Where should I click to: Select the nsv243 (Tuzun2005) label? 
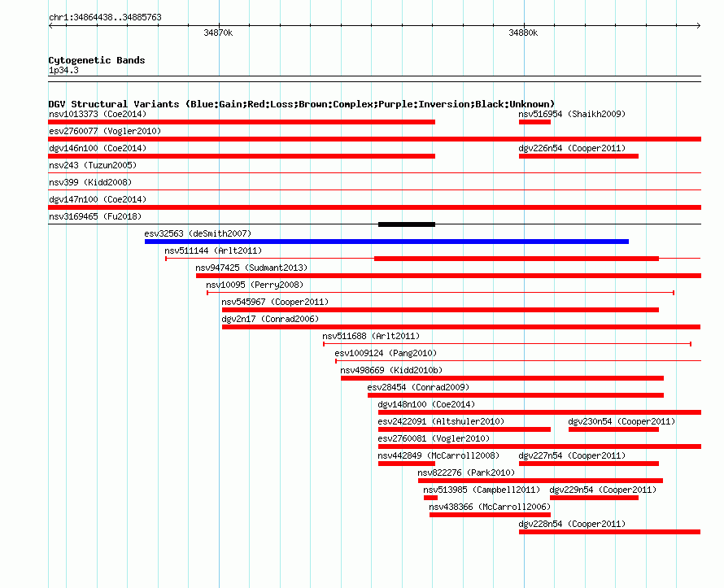[93, 165]
